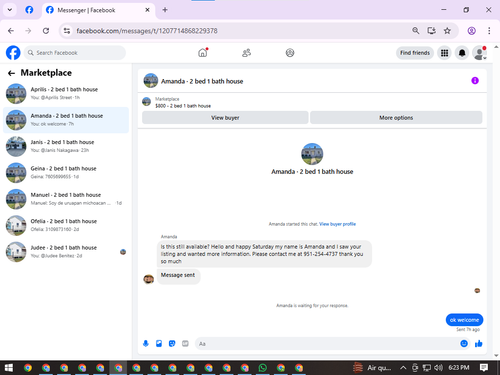
Task: Open the Friends icon in top navigation
Action: coord(246,53)
